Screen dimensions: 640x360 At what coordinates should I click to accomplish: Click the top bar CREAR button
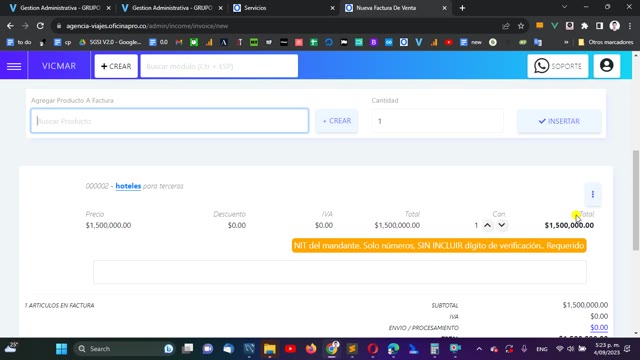tap(116, 66)
